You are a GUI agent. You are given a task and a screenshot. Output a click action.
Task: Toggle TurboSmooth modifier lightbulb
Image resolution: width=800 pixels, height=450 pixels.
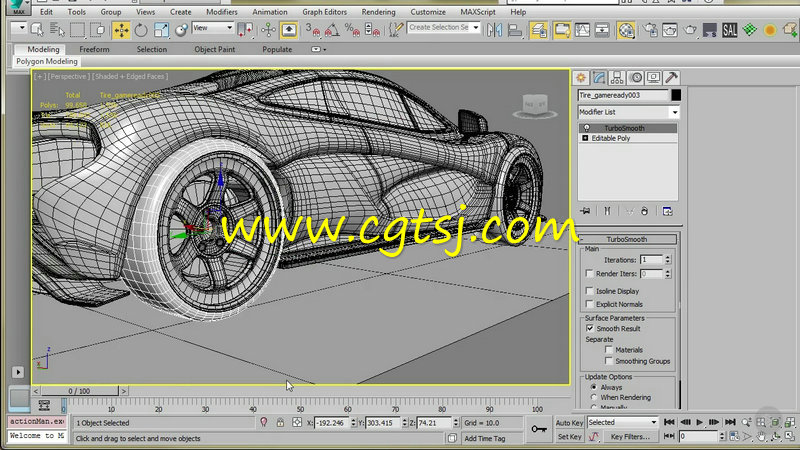(x=587, y=128)
